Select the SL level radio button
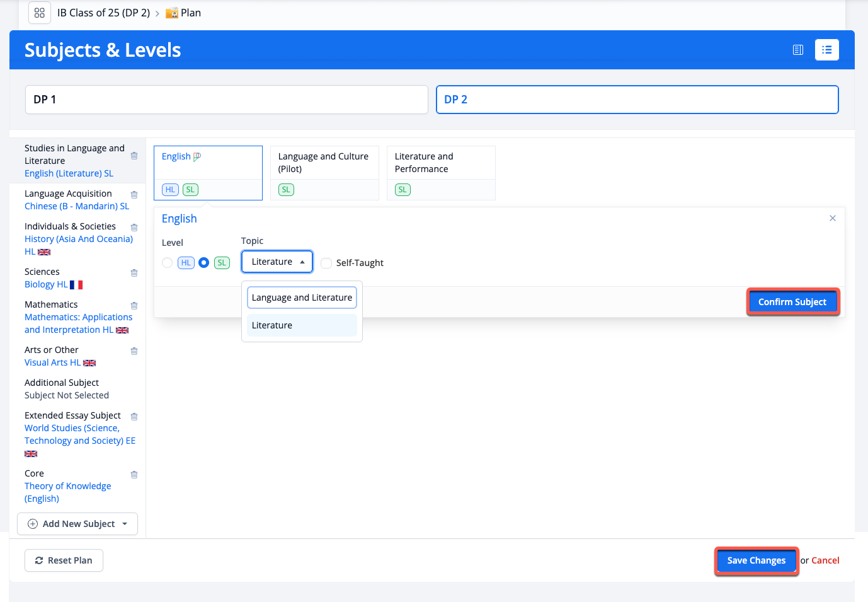868x602 pixels. [204, 263]
